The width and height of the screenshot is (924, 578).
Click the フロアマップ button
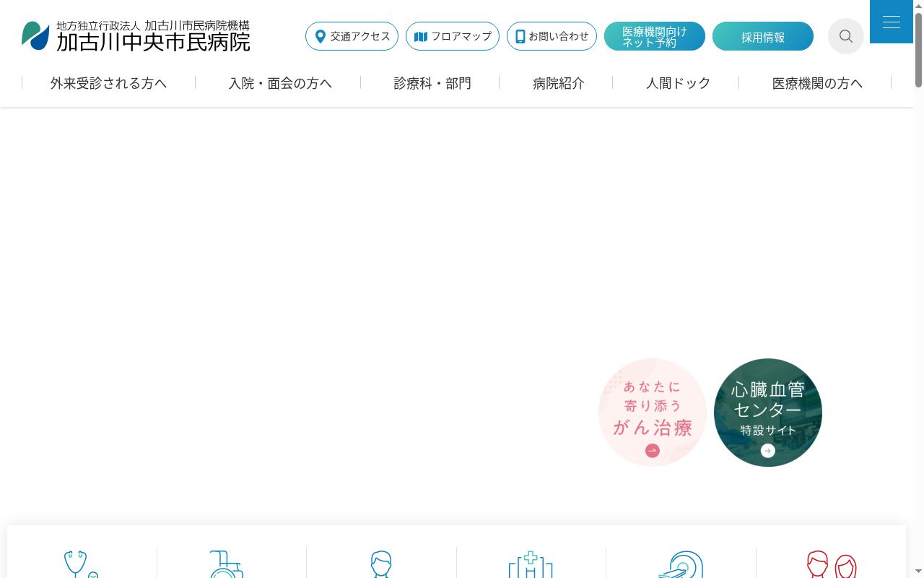coord(453,36)
